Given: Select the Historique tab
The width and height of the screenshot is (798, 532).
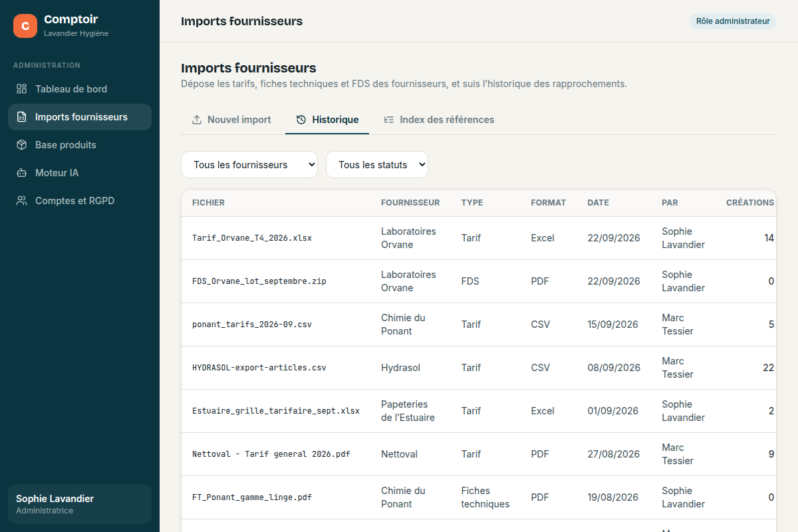Looking at the screenshot, I should pyautogui.click(x=327, y=120).
